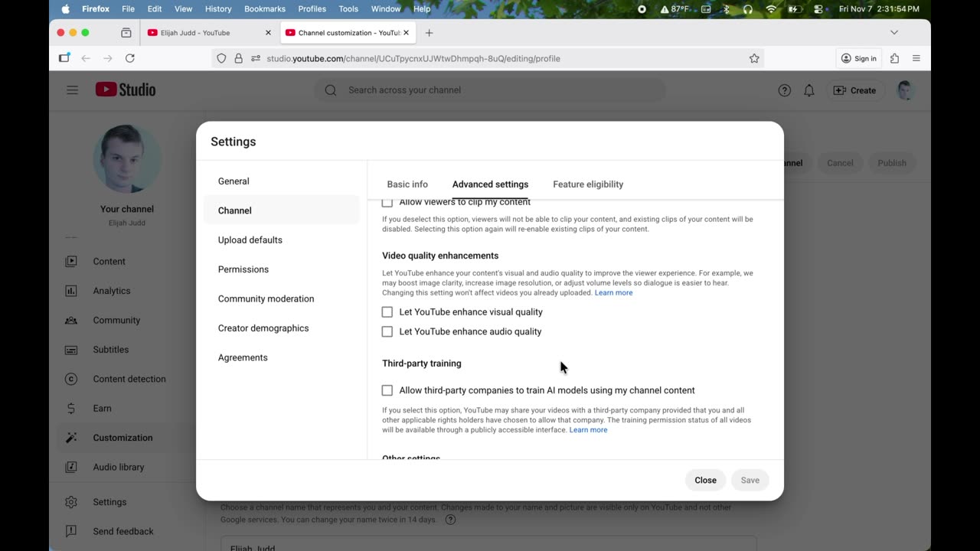Select General in the Settings dialog
Image resolution: width=980 pixels, height=551 pixels.
pyautogui.click(x=282, y=181)
